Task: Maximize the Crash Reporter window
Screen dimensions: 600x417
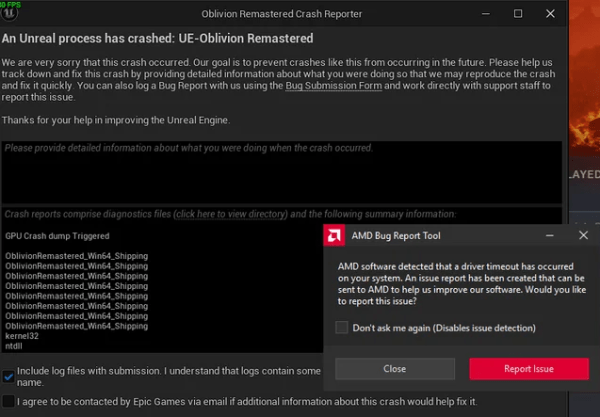Action: (x=518, y=13)
